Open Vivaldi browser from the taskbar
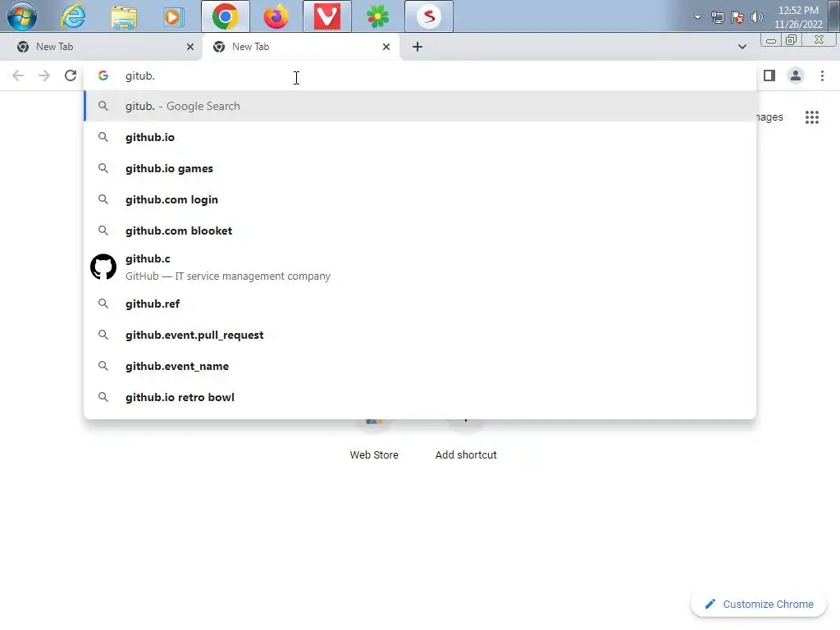Viewport: 840px width, 630px height. 326,16
